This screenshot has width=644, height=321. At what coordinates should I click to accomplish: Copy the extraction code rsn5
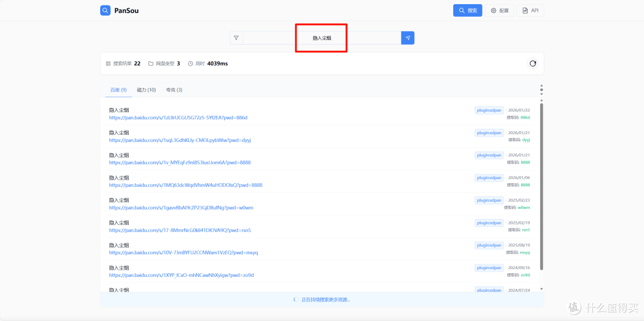click(x=525, y=230)
